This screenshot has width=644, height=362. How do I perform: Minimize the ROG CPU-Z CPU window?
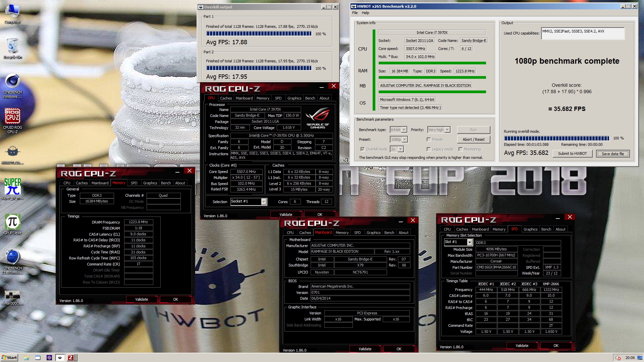pos(322,86)
